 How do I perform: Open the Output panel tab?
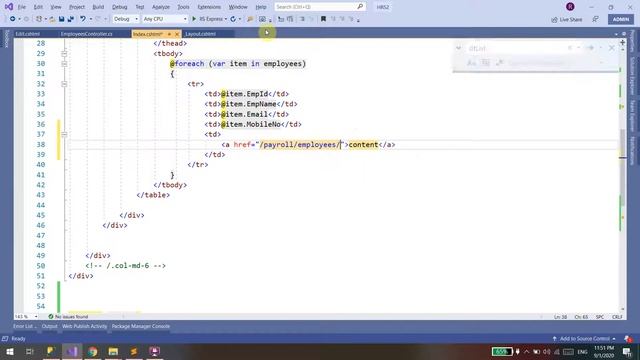click(x=50, y=327)
